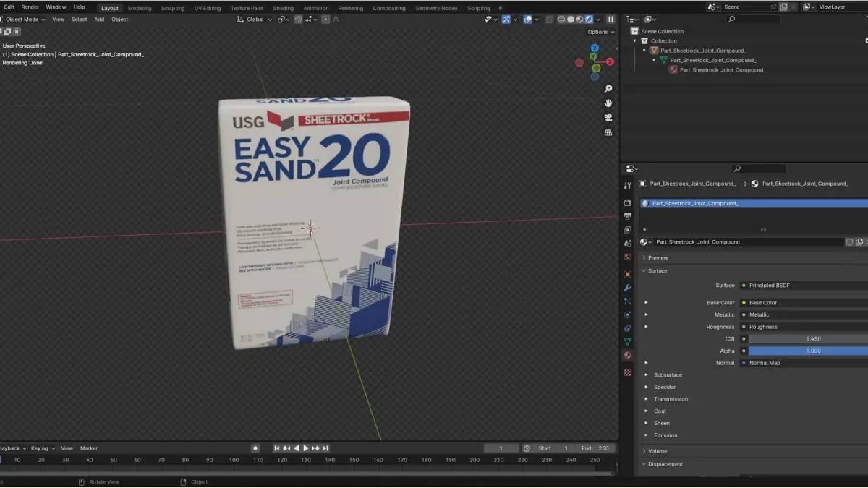Screen dimensions: 868x488
Task: Toggle proportional editing in header
Action: pyautogui.click(x=326, y=20)
